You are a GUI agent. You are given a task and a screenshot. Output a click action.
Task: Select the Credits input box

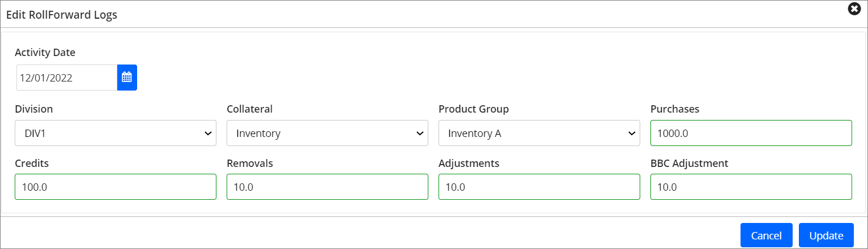point(116,187)
